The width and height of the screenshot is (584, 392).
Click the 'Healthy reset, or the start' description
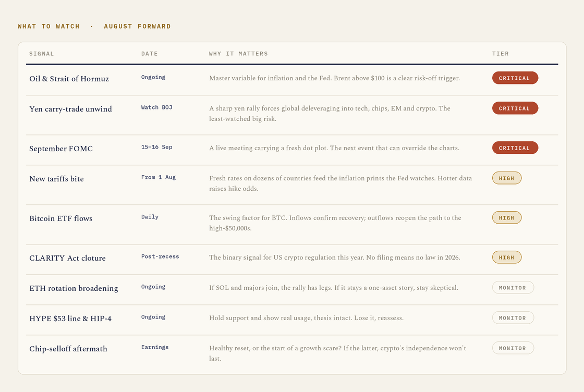[337, 353]
